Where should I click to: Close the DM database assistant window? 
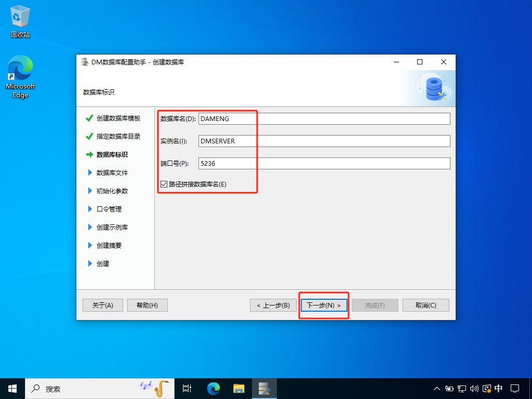[444, 62]
